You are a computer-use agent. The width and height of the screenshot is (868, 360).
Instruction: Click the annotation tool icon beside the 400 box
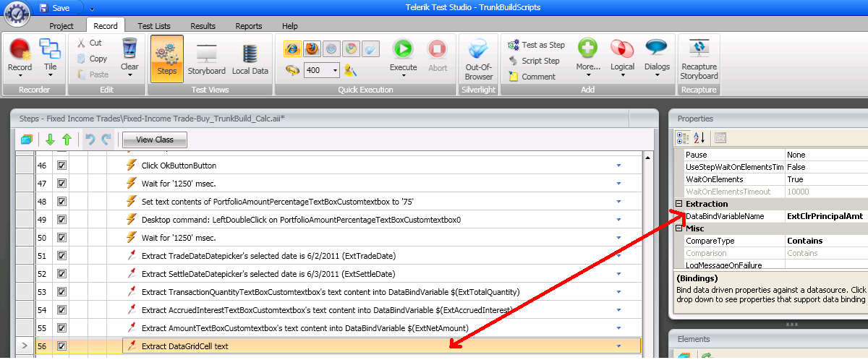pos(292,70)
